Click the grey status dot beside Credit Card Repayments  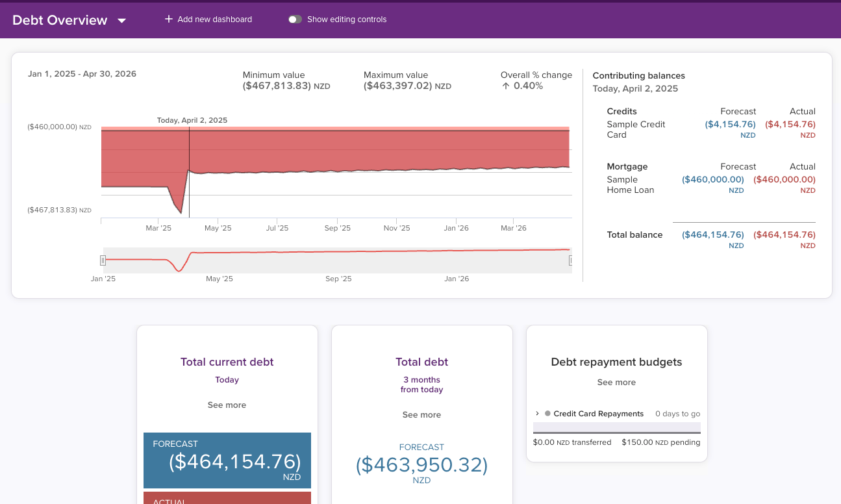coord(548,414)
